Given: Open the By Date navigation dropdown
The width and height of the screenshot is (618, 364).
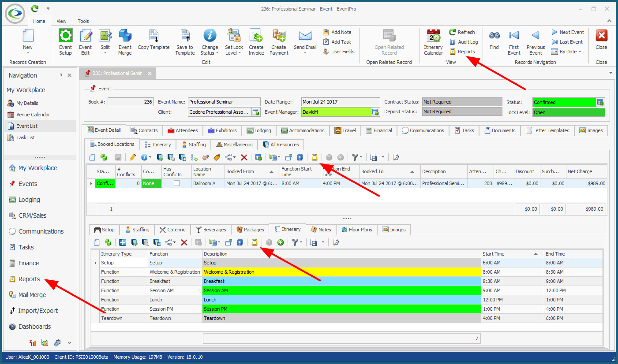Looking at the screenshot, I should coord(566,52).
